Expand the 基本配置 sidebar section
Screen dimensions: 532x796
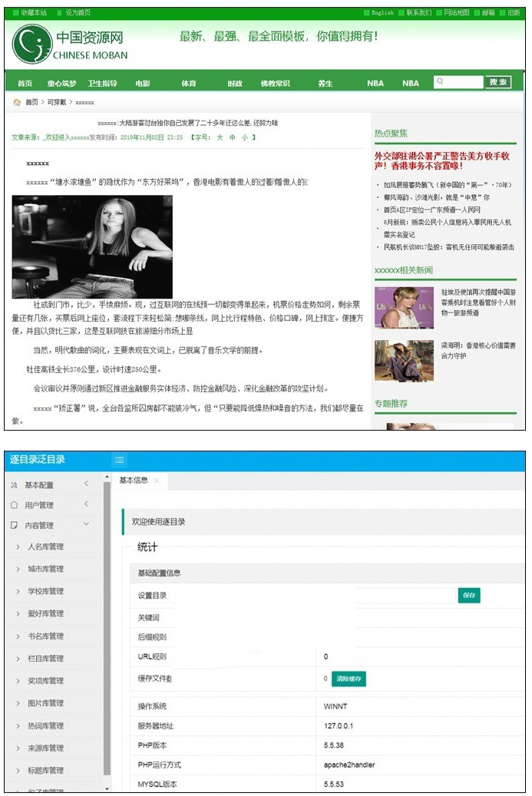pyautogui.click(x=86, y=484)
